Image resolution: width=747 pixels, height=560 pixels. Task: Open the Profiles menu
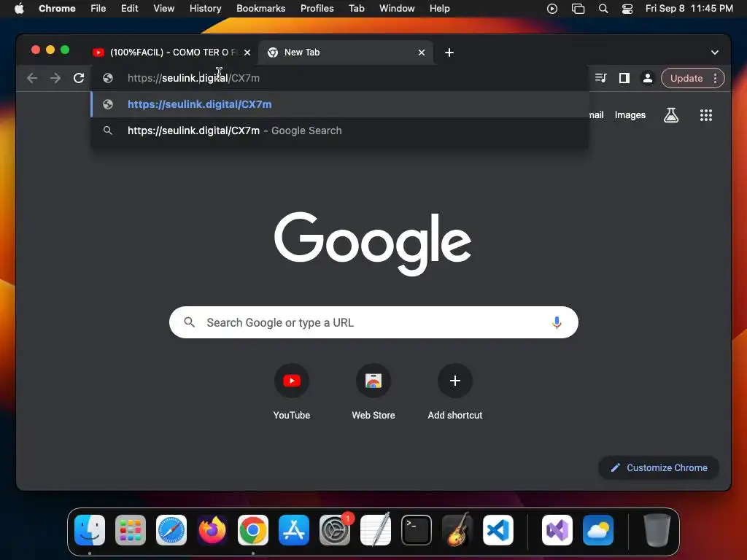[x=317, y=9]
